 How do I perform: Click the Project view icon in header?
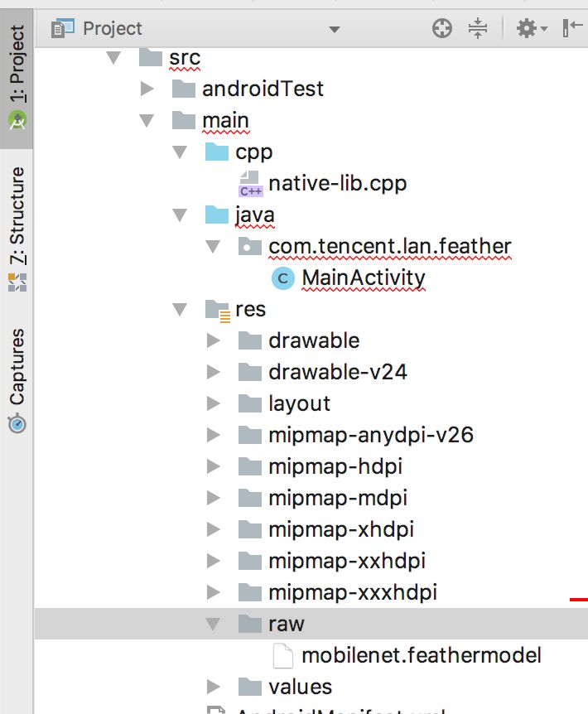click(62, 28)
